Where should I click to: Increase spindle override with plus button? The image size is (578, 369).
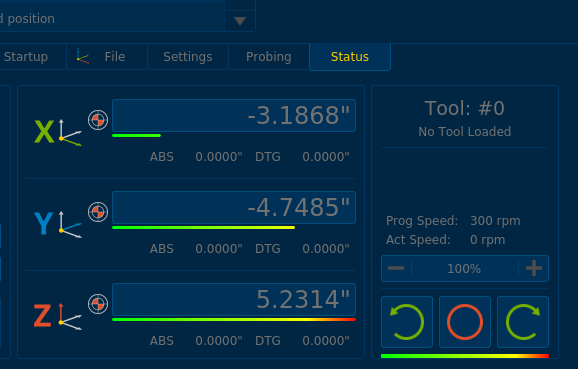pos(534,268)
